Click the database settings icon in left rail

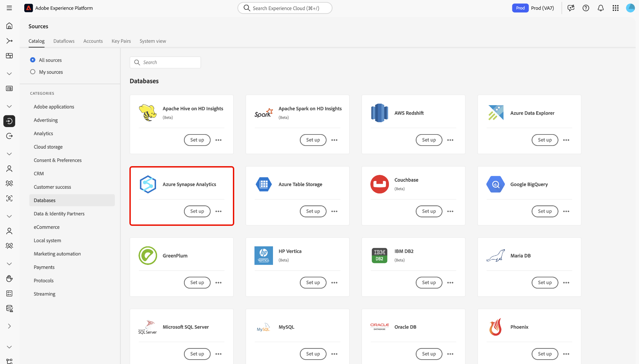tap(9, 308)
